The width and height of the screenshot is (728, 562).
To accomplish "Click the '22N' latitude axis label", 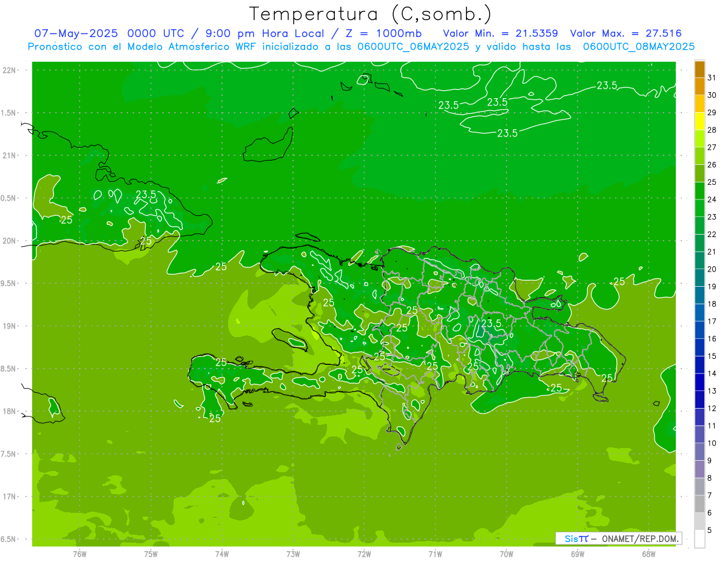I will (x=9, y=70).
